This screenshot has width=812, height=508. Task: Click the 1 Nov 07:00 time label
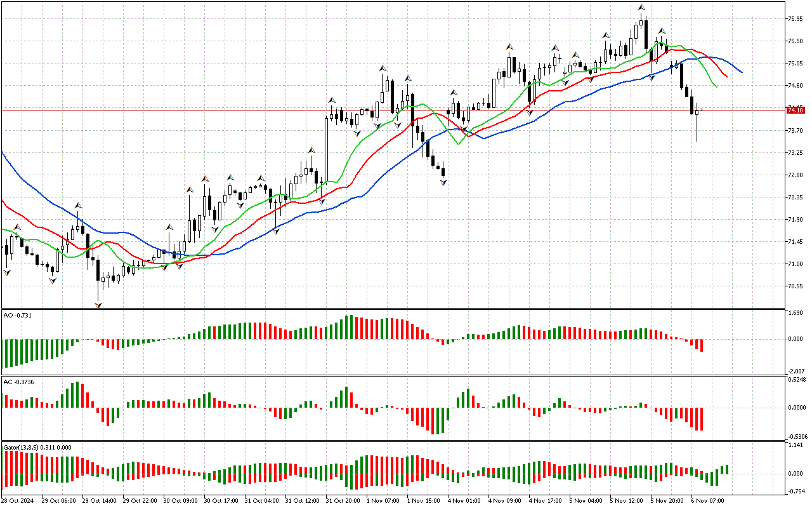pyautogui.click(x=383, y=500)
